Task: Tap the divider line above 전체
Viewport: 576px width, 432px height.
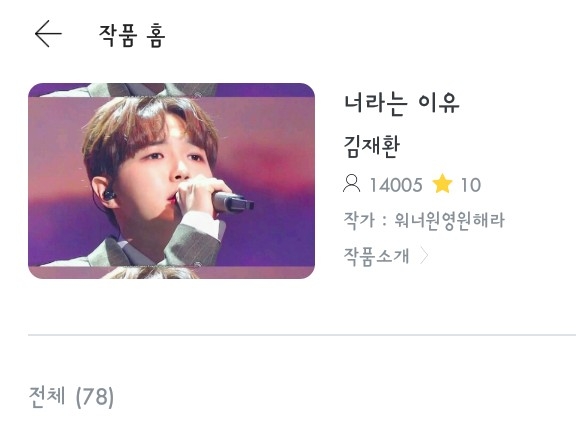Action: (x=302, y=335)
